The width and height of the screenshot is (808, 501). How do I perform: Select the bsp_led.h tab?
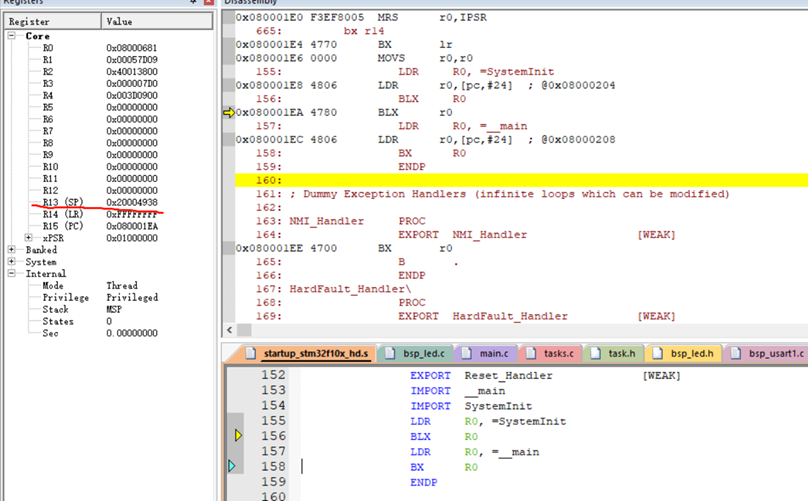684,354
